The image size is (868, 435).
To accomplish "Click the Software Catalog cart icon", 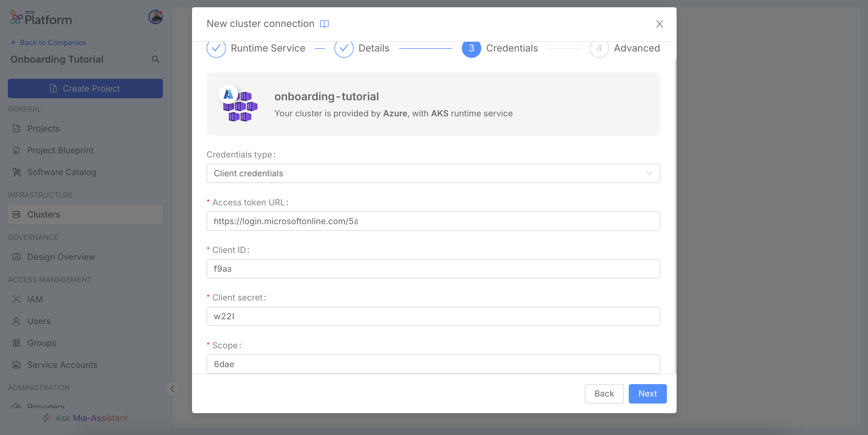I will click(17, 172).
